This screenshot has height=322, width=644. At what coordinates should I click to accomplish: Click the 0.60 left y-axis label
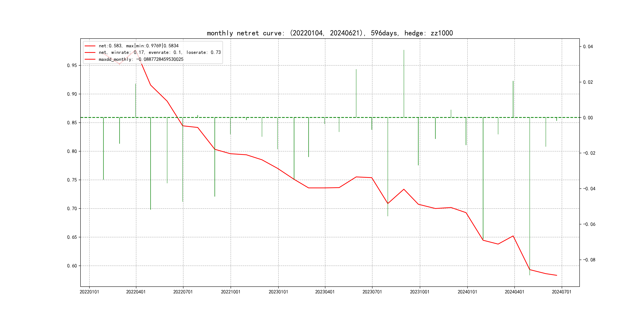[x=72, y=266]
